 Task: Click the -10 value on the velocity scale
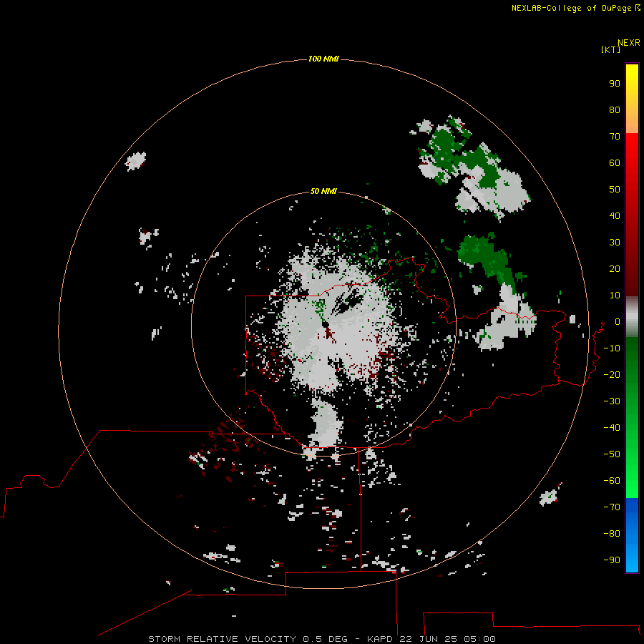(612, 348)
